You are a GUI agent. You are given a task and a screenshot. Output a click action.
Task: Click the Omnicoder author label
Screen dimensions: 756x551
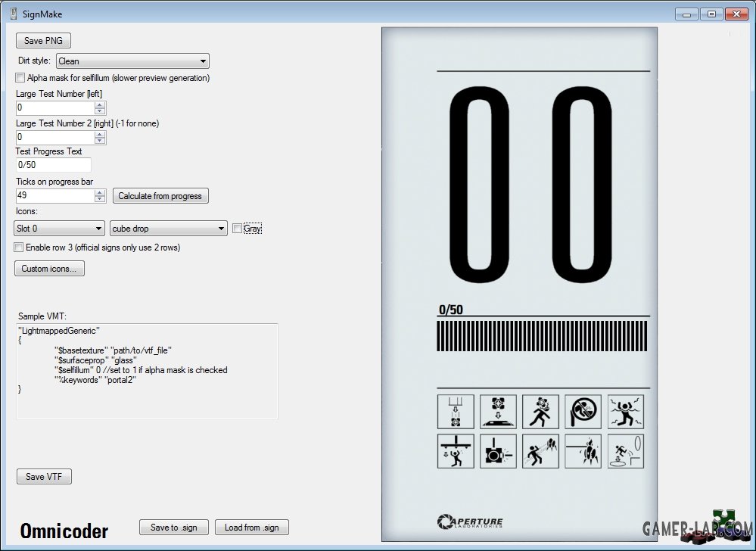(x=64, y=531)
